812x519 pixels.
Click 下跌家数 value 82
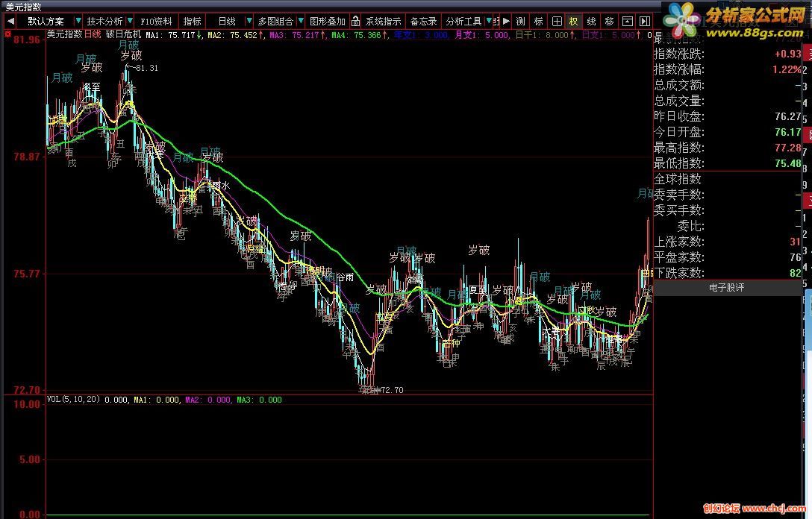[796, 273]
